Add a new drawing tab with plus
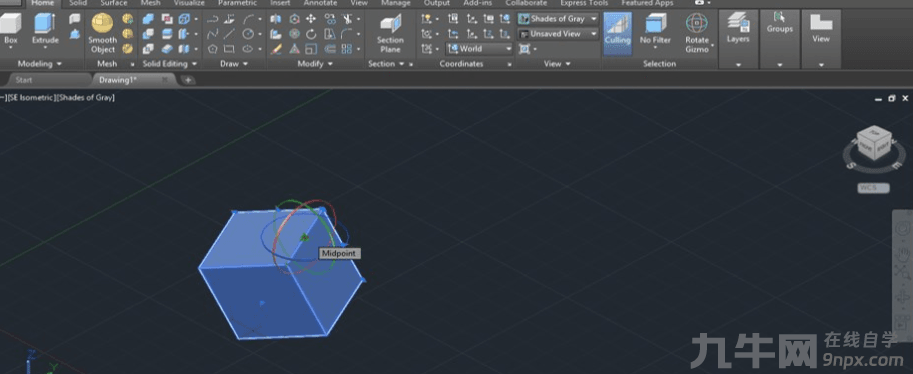The height and width of the screenshot is (374, 913). pos(187,80)
